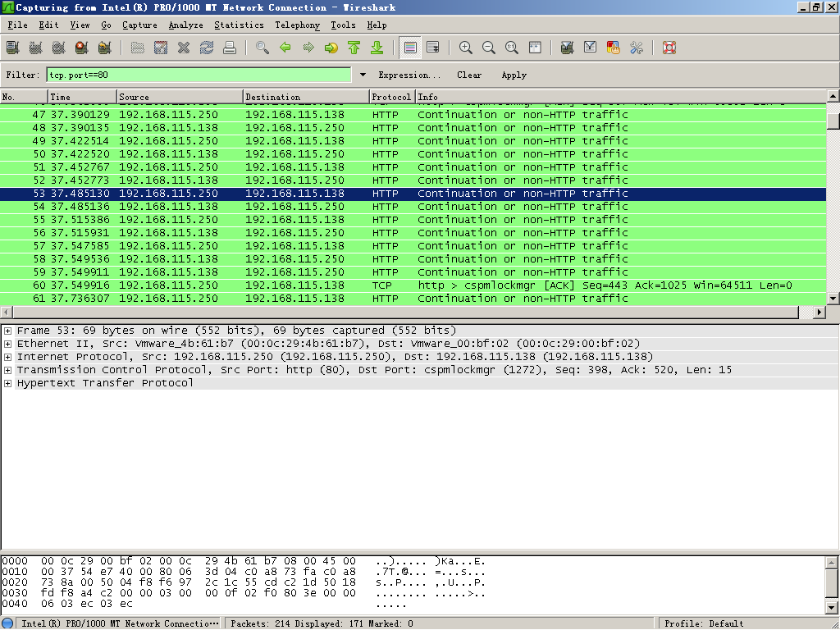Open the Capture menu
This screenshot has width=840, height=630.
coord(139,25)
